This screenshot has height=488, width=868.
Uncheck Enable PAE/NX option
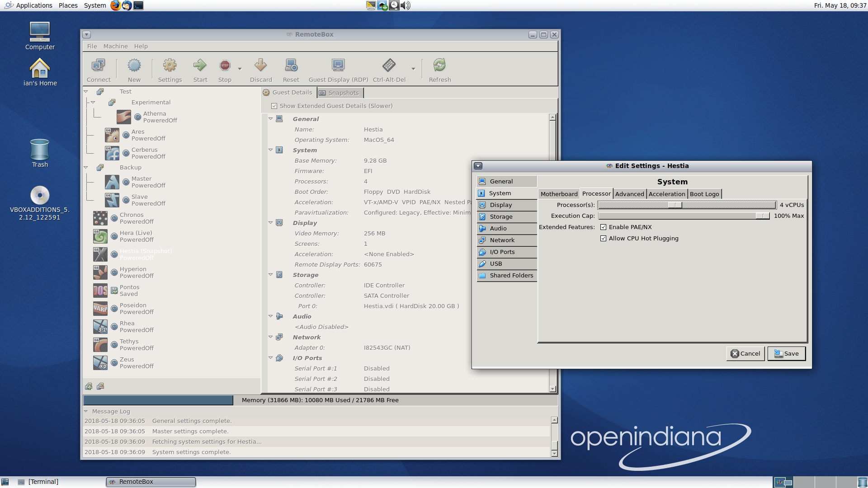tap(603, 227)
